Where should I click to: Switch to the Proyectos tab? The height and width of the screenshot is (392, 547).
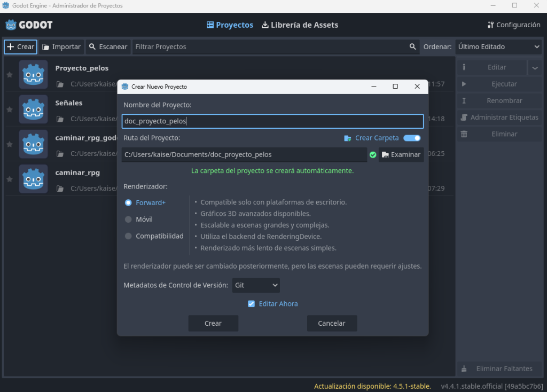pyautogui.click(x=230, y=25)
